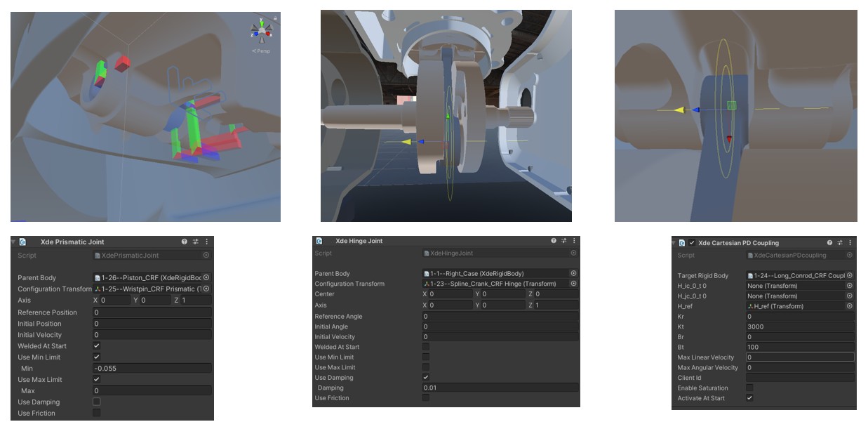
Task: Uncheck Welded At Start in Prismatic Joint
Action: pos(97,345)
